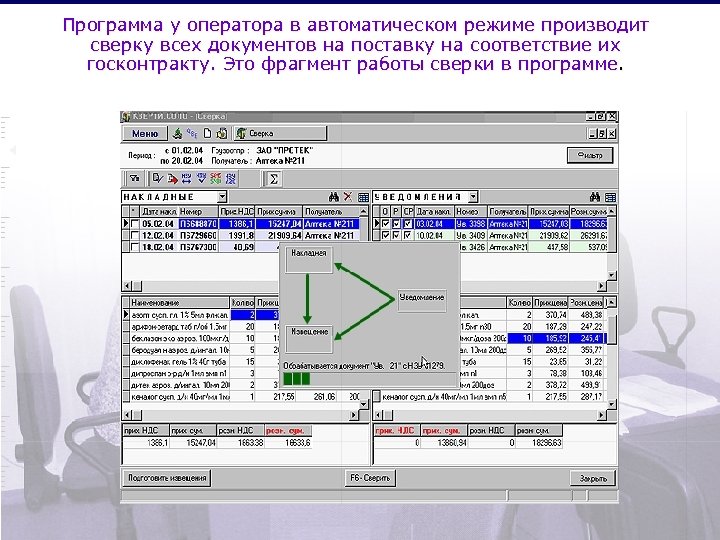Click right arrow of Уведомления horizontal scrollbar

pos(602,286)
